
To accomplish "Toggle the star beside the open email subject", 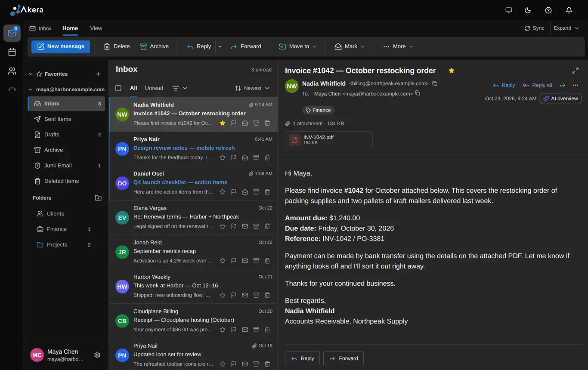I will 452,71.
